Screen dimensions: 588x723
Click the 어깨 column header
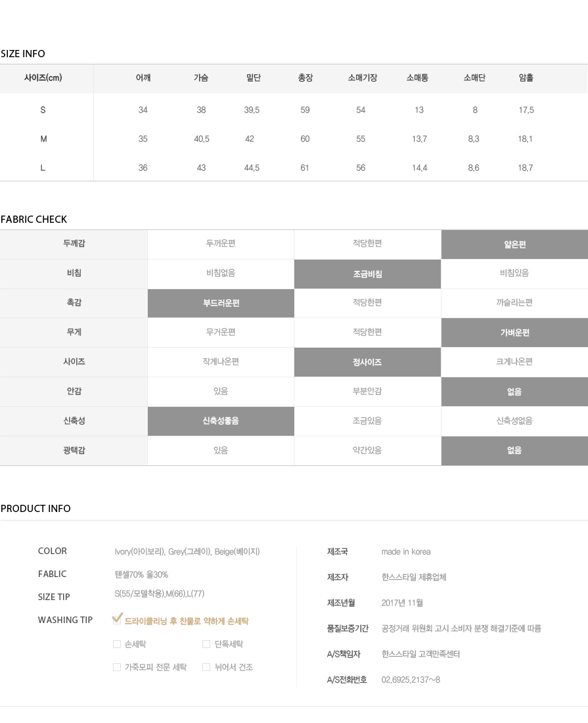(143, 78)
